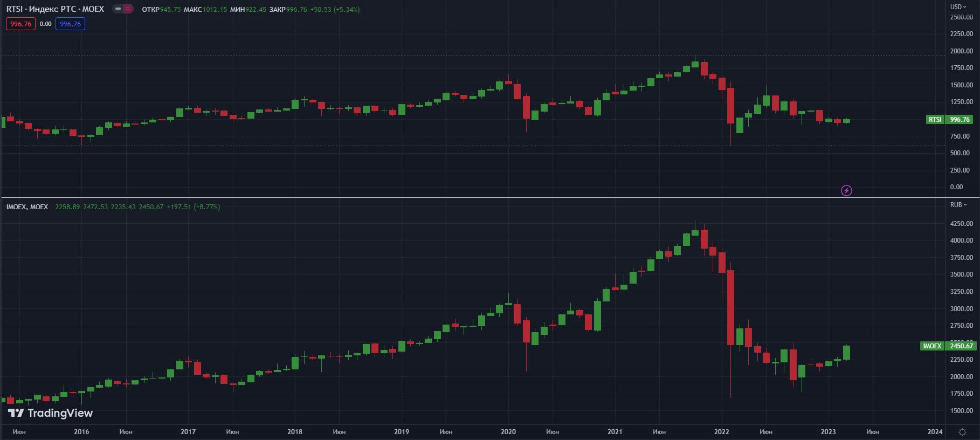Click the 3750.00 level on RUB scale
980x440 pixels.
[962, 258]
